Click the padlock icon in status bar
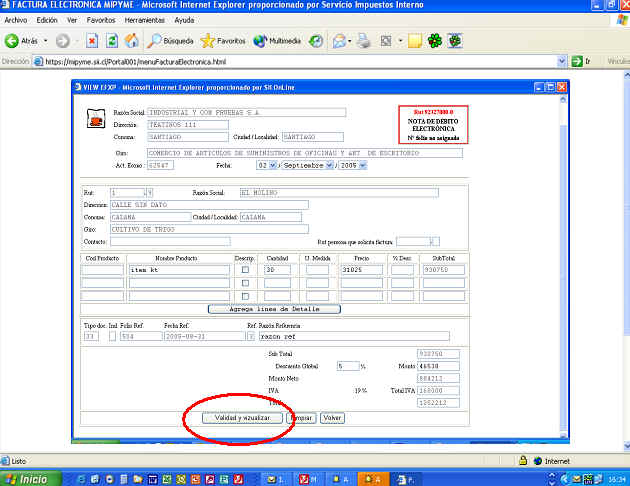The height and width of the screenshot is (486, 630). (523, 460)
